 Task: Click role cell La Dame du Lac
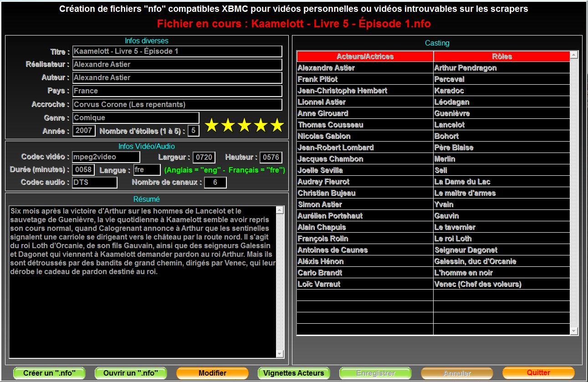pos(502,182)
